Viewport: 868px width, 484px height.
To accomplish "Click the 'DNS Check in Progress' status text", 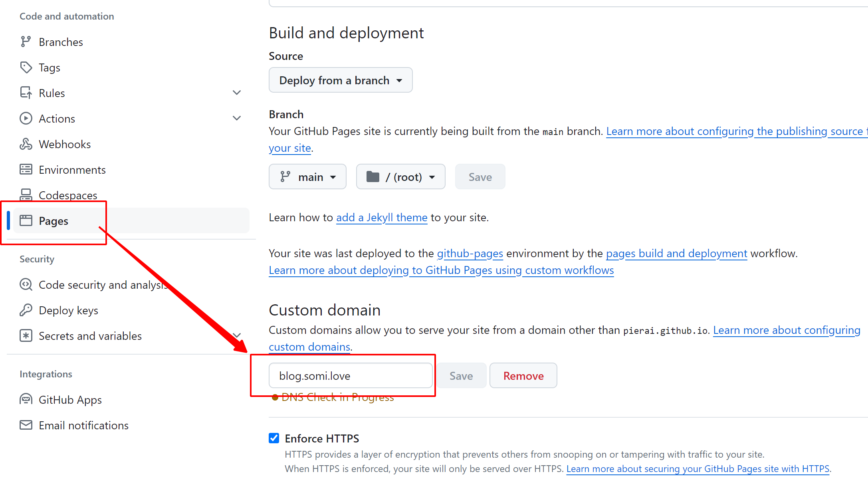I will click(337, 397).
